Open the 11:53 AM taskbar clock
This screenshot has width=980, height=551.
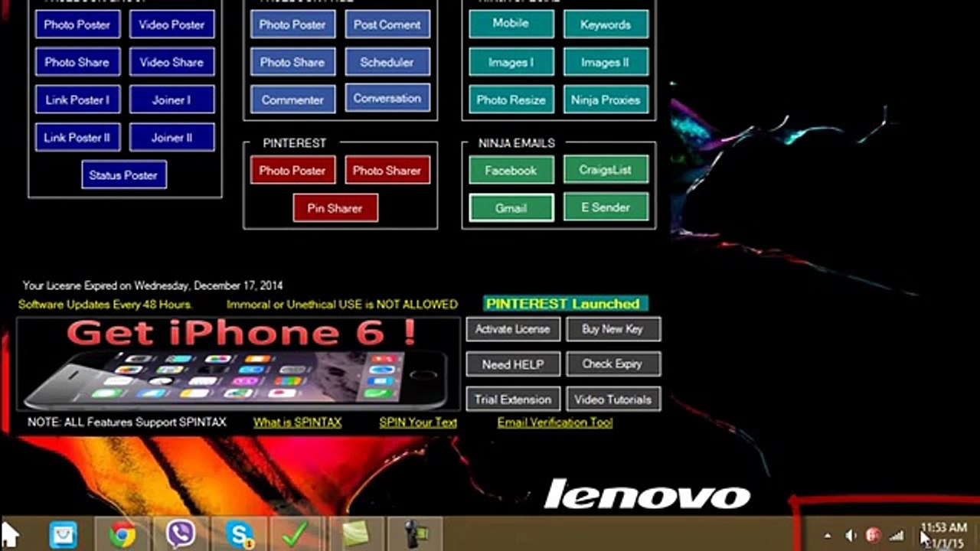pos(943,535)
